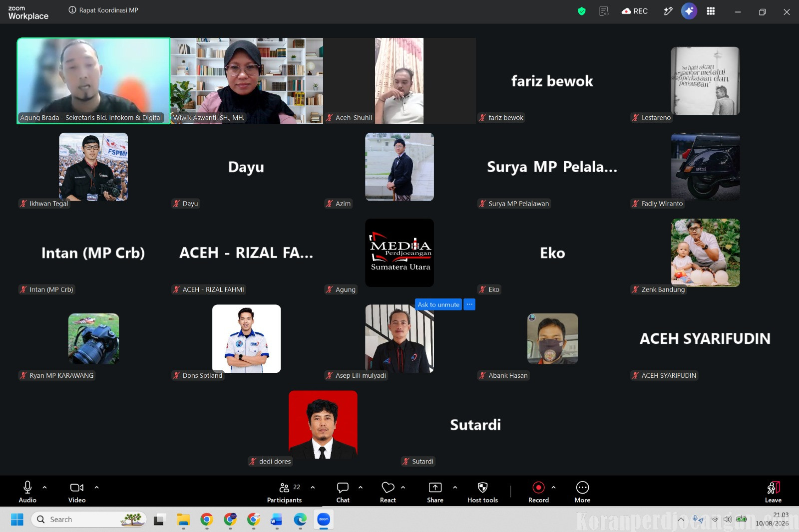This screenshot has width=799, height=532.
Task: Click the taskbar Search box
Action: pyautogui.click(x=89, y=520)
